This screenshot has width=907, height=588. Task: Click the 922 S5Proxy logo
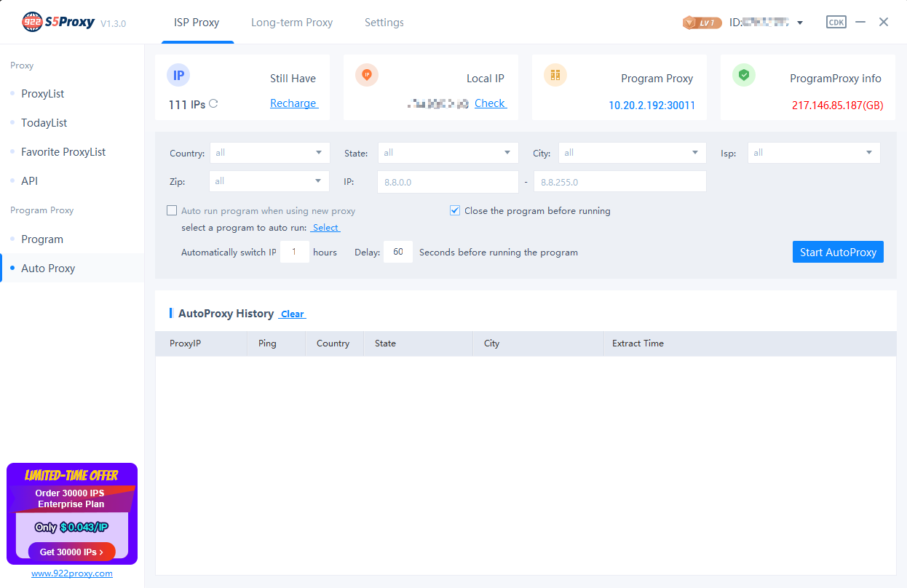(x=58, y=22)
